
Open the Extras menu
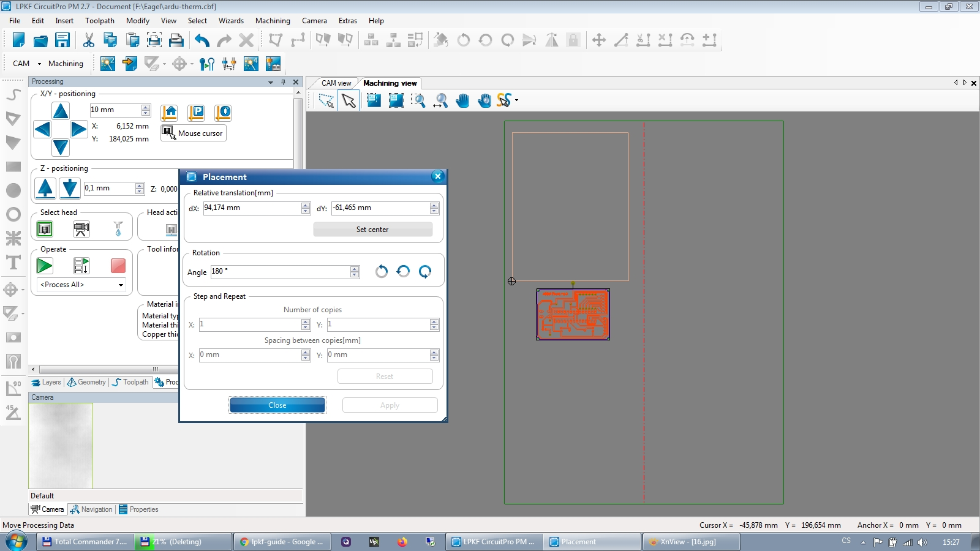pos(347,21)
